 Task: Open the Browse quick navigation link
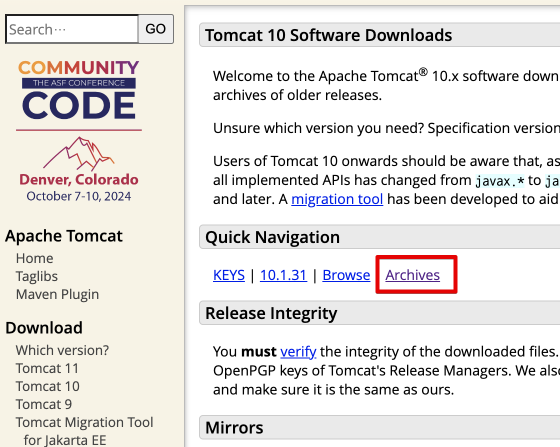coord(346,275)
